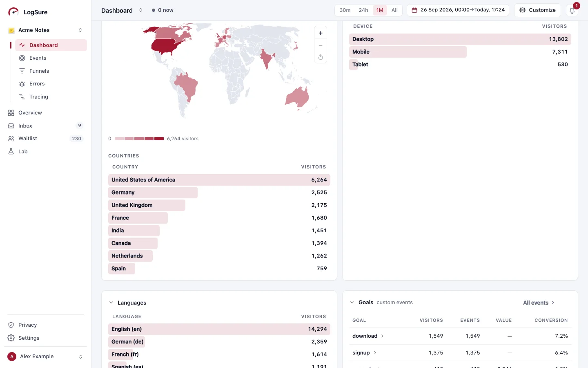Open the Acme Notes project switcher

click(45, 30)
